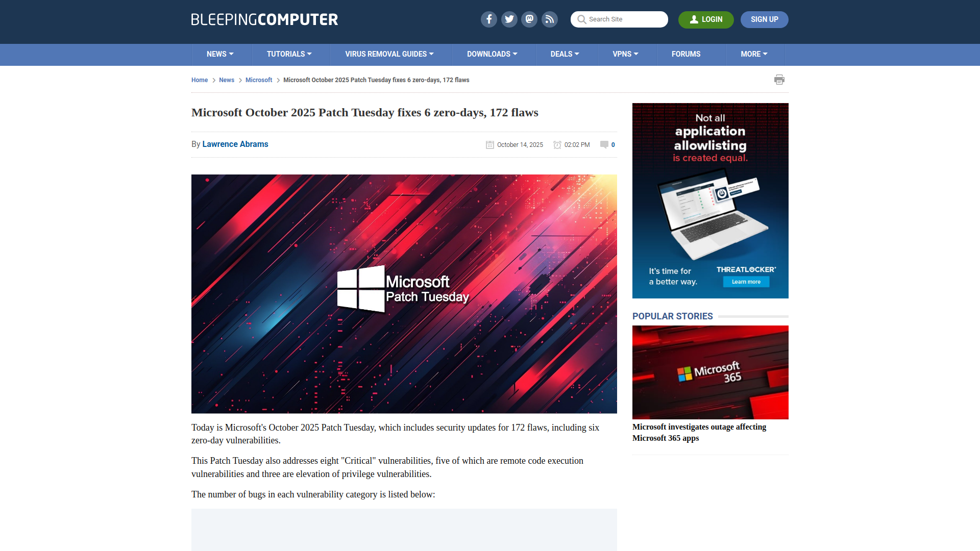Click the RSS feed icon
This screenshot has width=980, height=551.
coord(550,19)
